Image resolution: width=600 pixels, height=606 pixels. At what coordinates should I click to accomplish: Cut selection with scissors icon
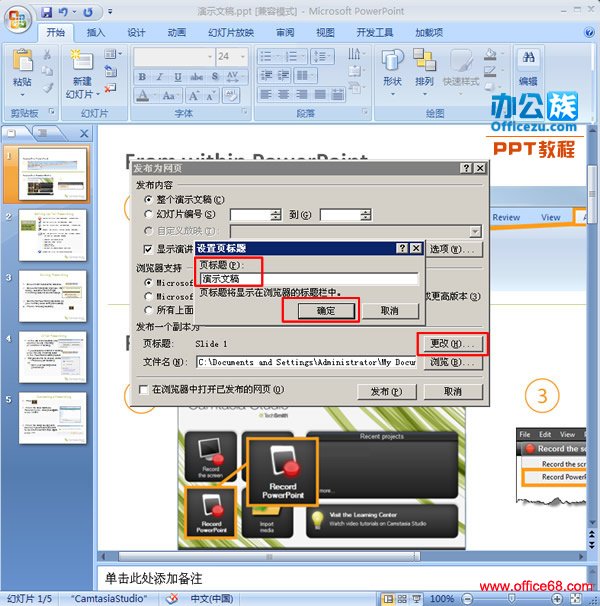(47, 54)
